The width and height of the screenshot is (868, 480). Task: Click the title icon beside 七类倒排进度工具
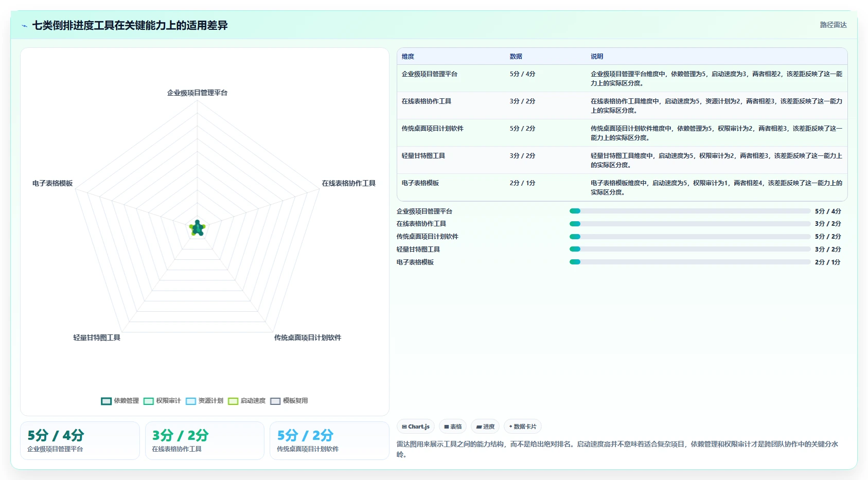(x=24, y=26)
